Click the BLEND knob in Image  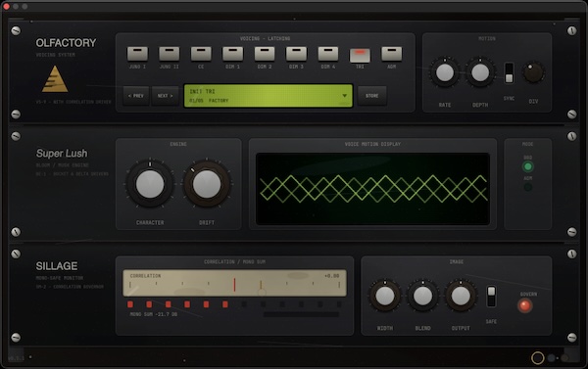[422, 296]
